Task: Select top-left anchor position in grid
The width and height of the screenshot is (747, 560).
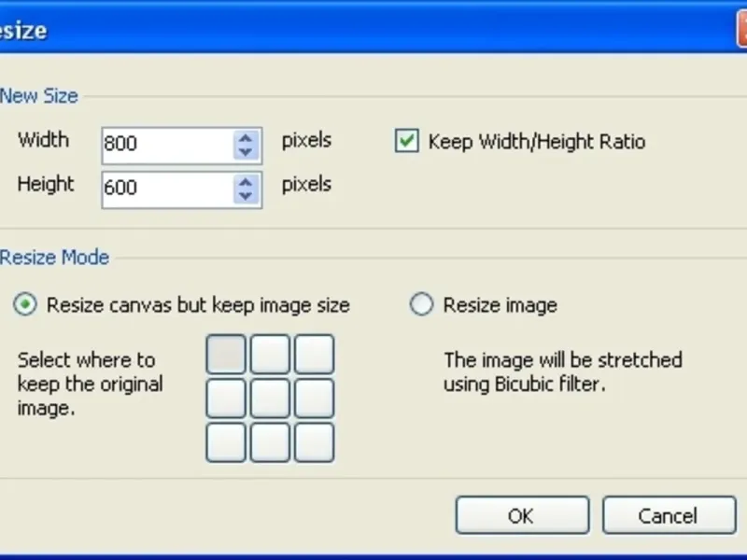Action: [x=226, y=355]
